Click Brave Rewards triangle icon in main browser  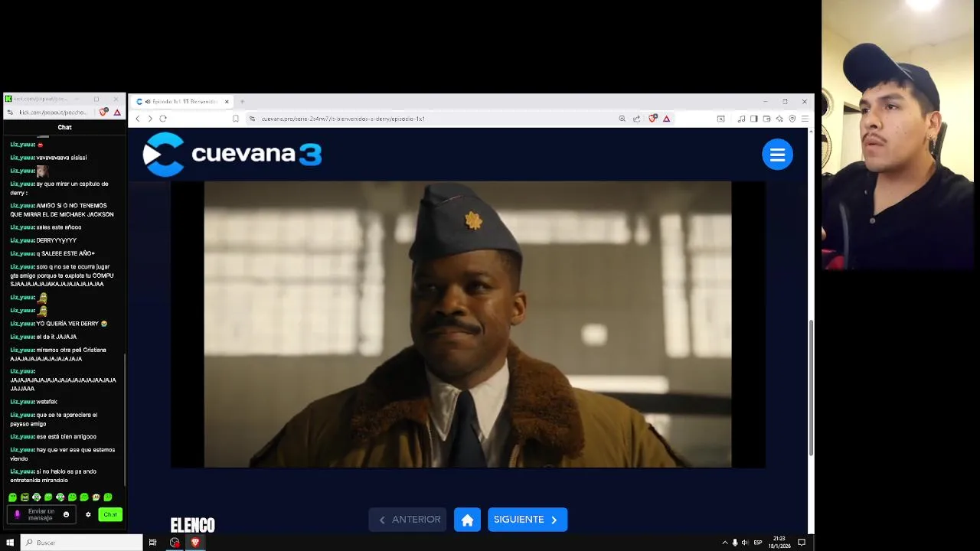[667, 119]
